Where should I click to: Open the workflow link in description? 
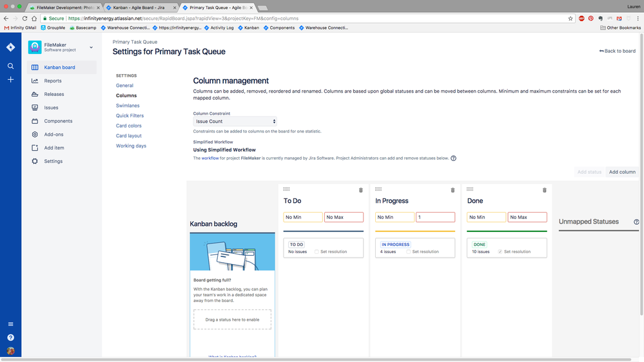pos(210,158)
